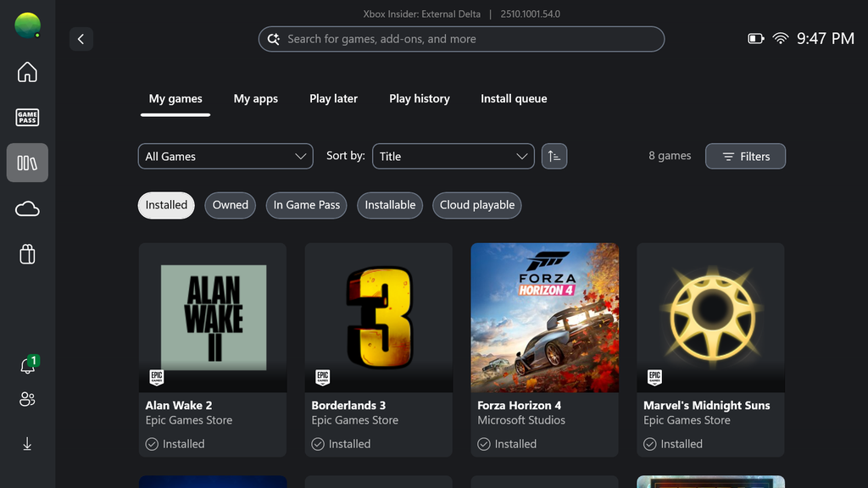Switch to the Play later tab
868x488 pixels.
(333, 98)
